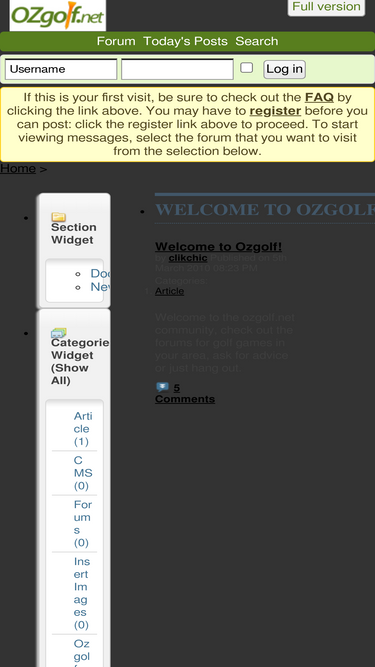The height and width of the screenshot is (667, 375).
Task: Click the WELCOME TO OZGOLF heading
Action: click(265, 210)
